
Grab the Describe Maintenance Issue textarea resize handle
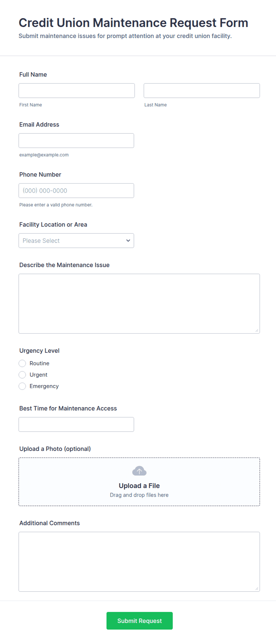tap(257, 330)
